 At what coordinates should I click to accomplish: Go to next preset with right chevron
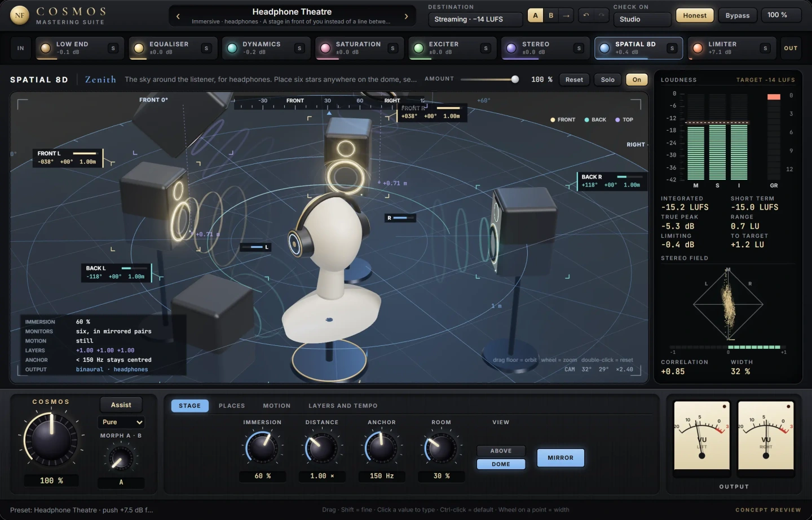tap(406, 16)
